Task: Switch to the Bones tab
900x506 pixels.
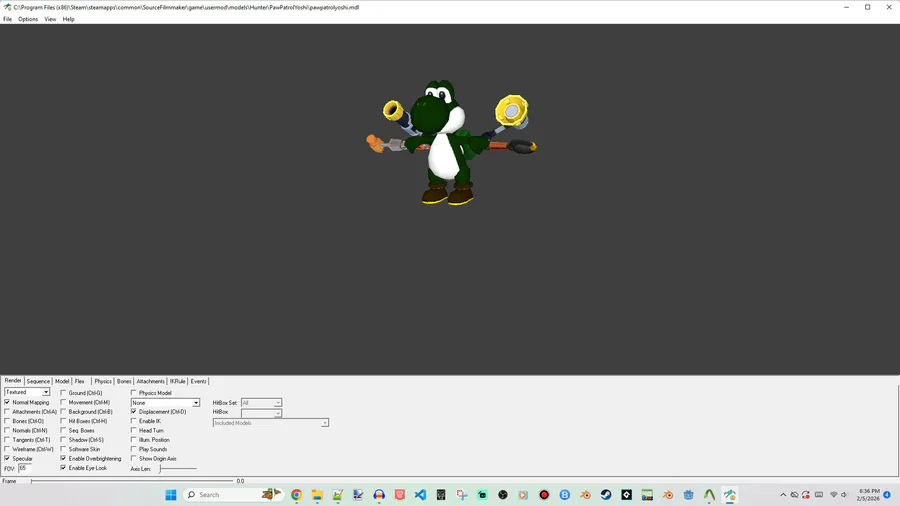Action: 124,382
